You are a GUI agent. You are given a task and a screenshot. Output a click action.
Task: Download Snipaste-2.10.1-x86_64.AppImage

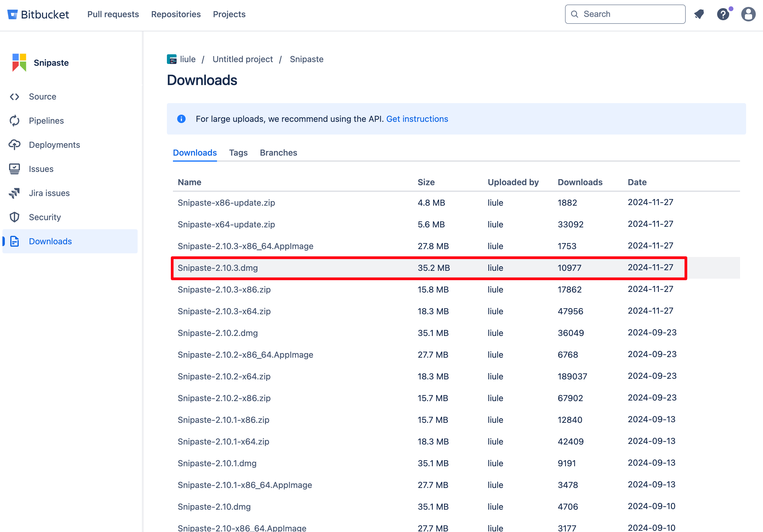[x=245, y=485]
